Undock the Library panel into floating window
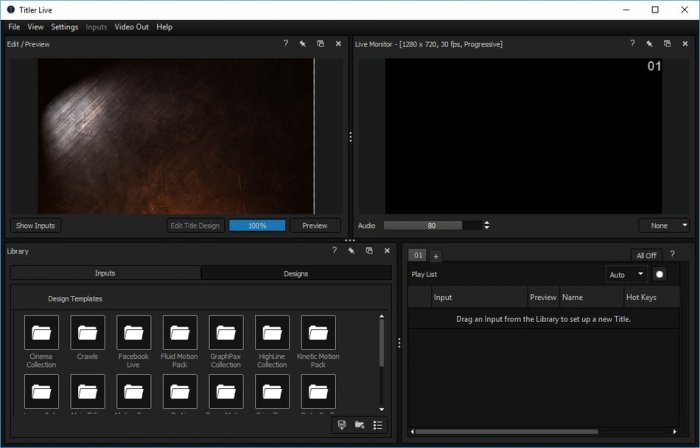700x448 pixels. [x=368, y=251]
